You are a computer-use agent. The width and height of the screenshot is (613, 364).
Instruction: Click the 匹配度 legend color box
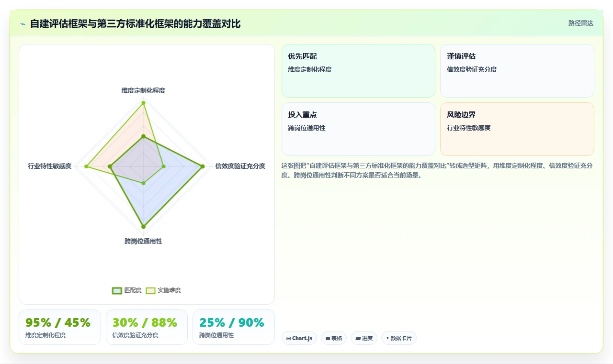click(117, 290)
